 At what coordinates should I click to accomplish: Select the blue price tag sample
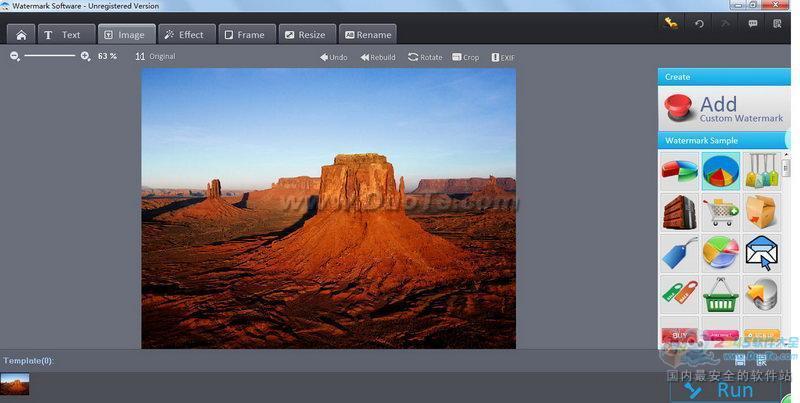click(679, 254)
